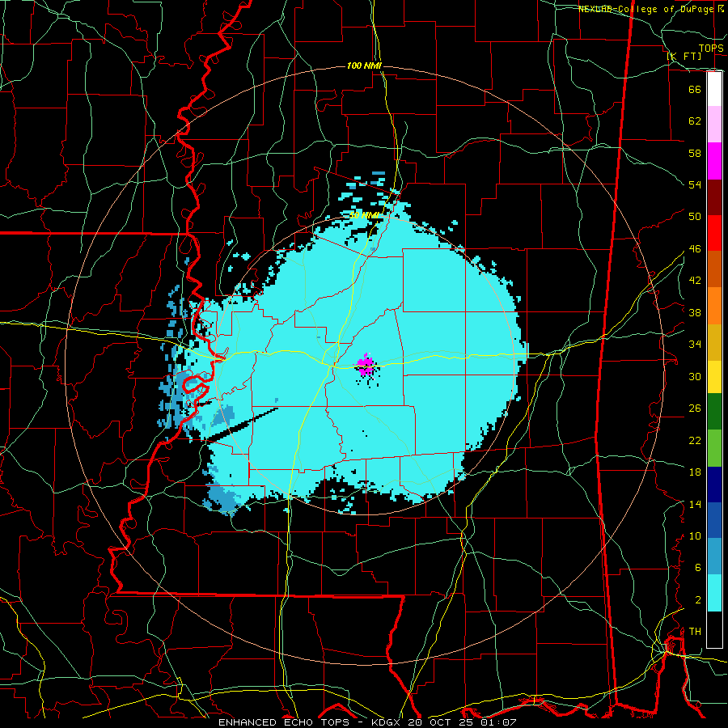The height and width of the screenshot is (728, 728).
Task: Click the 22 legend value
Action: tap(695, 440)
